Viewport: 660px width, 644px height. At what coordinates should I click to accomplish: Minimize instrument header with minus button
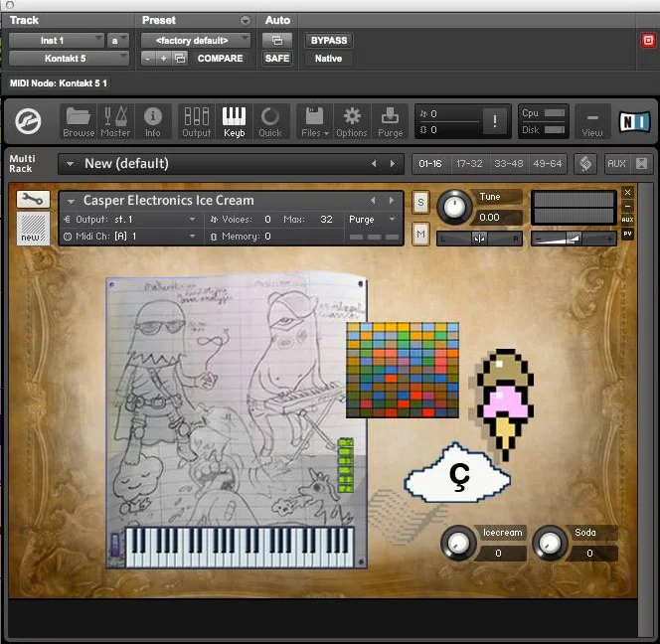pos(627,207)
